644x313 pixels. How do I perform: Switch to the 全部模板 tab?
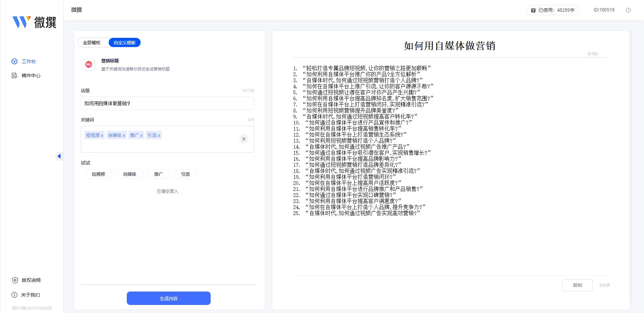[91, 42]
